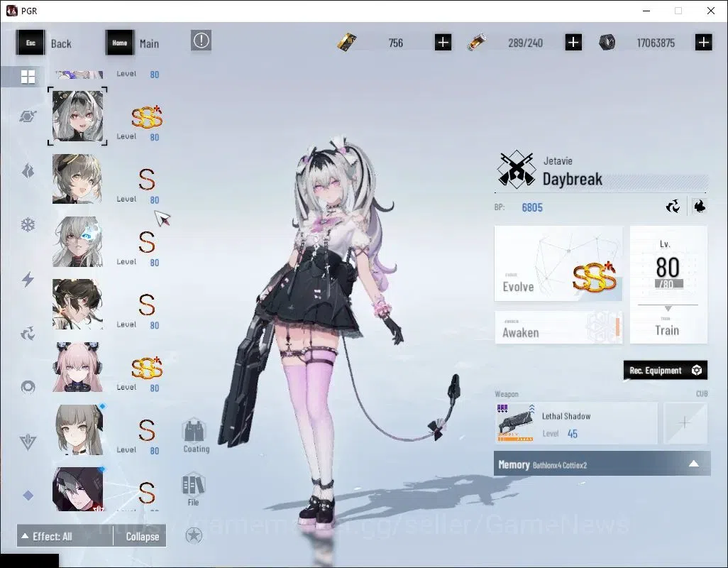Image resolution: width=728 pixels, height=568 pixels.
Task: Click the Jetavie name label
Action: coord(558,161)
